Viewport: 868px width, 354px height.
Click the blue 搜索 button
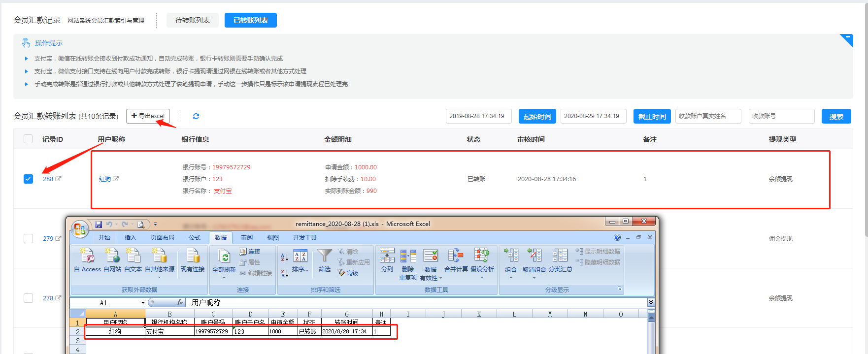click(836, 117)
